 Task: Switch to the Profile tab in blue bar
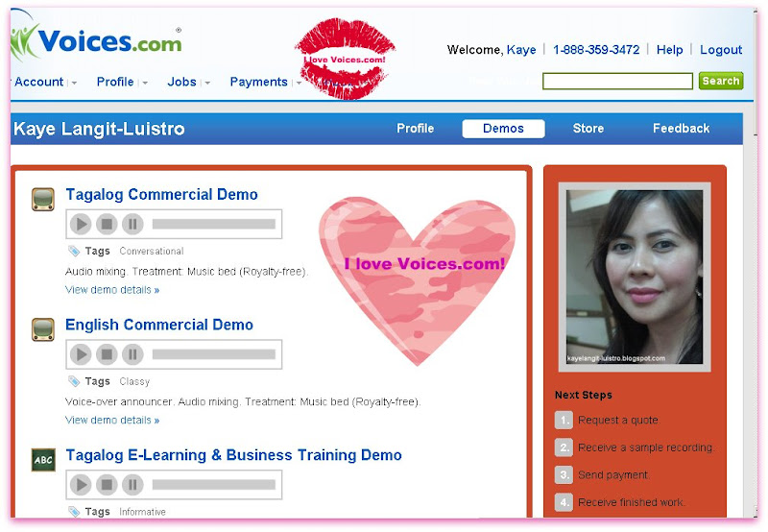pos(416,129)
